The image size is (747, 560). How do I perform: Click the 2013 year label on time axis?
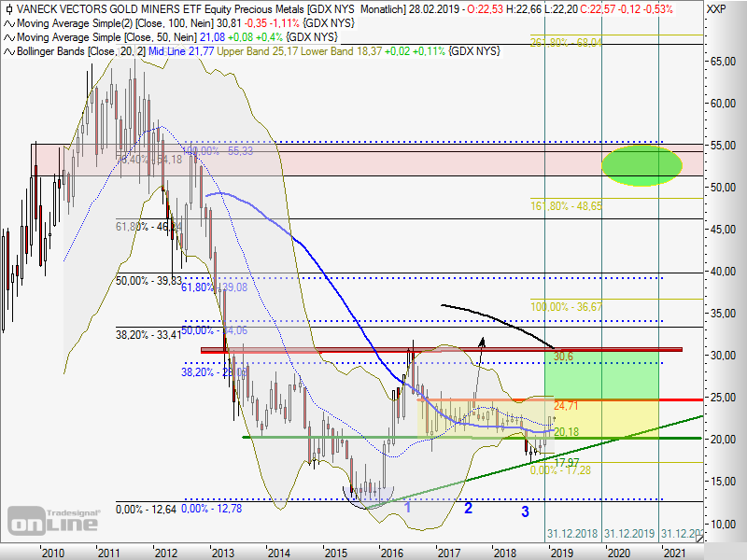pyautogui.click(x=222, y=553)
